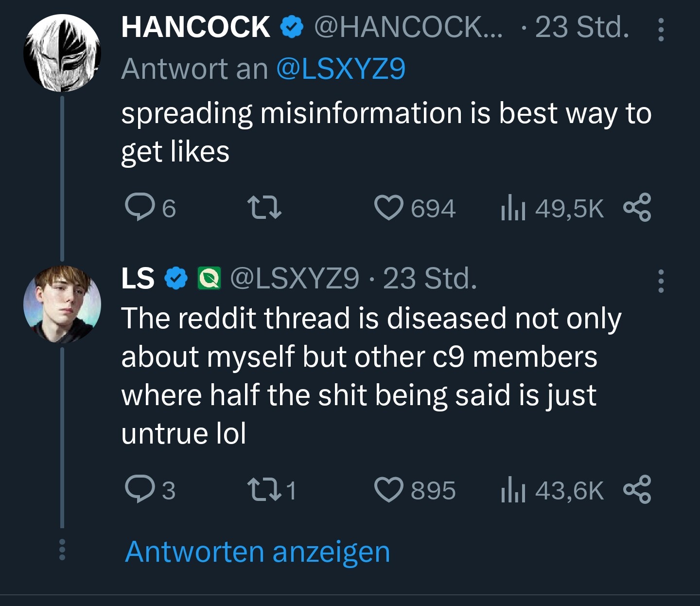Screen dimensions: 700x606
Task: Retweet HANCOCK's misinformation tweet
Action: [x=264, y=208]
